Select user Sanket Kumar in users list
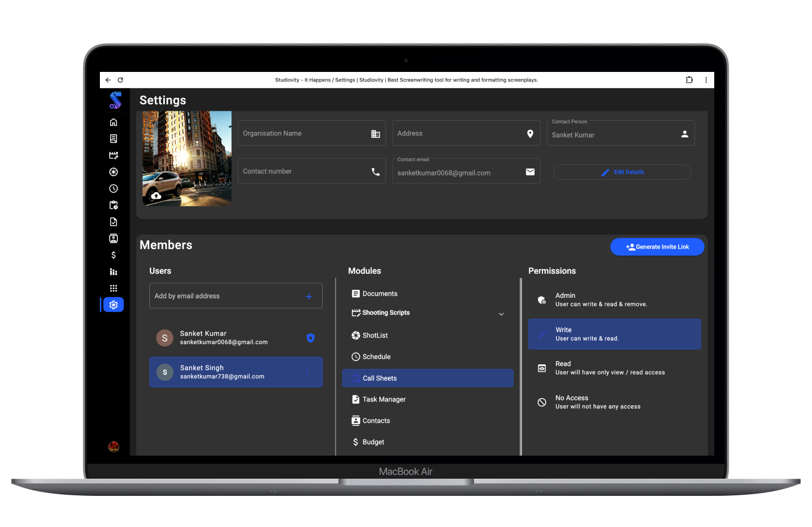Image resolution: width=812 pixels, height=527 pixels. [x=236, y=338]
